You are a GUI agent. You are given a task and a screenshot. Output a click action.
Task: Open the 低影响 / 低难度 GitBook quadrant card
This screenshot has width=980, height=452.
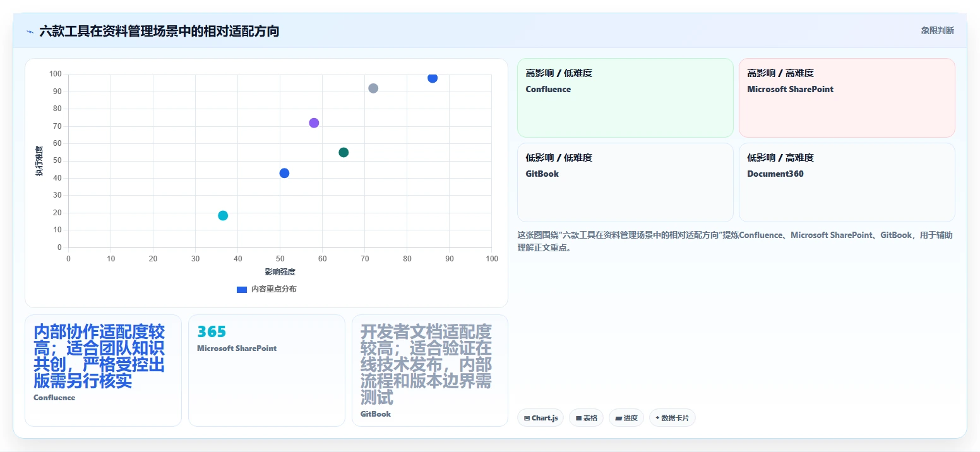[x=625, y=182]
